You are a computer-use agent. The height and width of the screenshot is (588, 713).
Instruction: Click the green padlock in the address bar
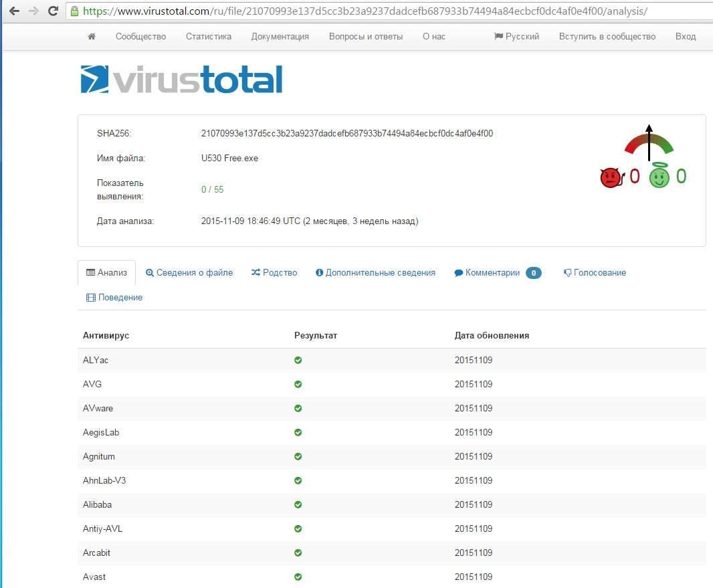coord(74,11)
